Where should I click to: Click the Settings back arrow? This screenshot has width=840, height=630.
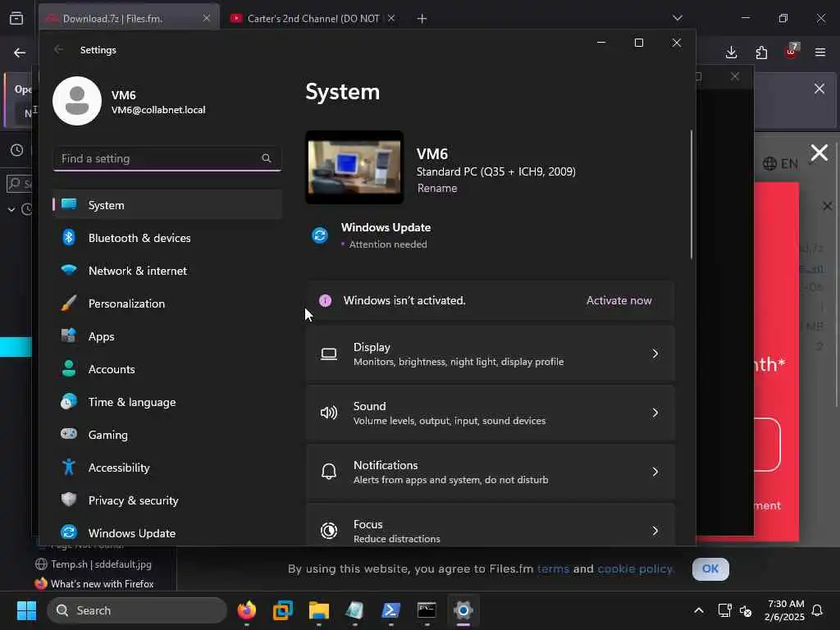tap(58, 49)
